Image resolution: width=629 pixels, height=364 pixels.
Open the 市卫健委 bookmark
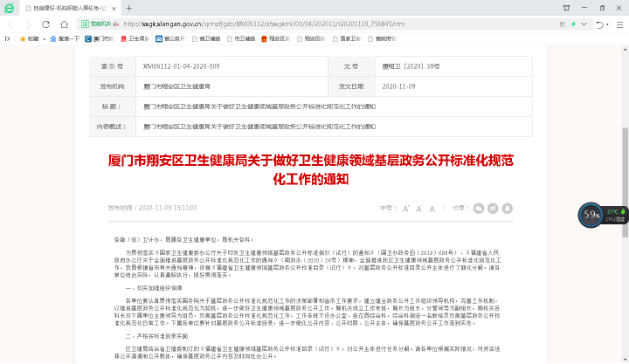pyautogui.click(x=241, y=39)
